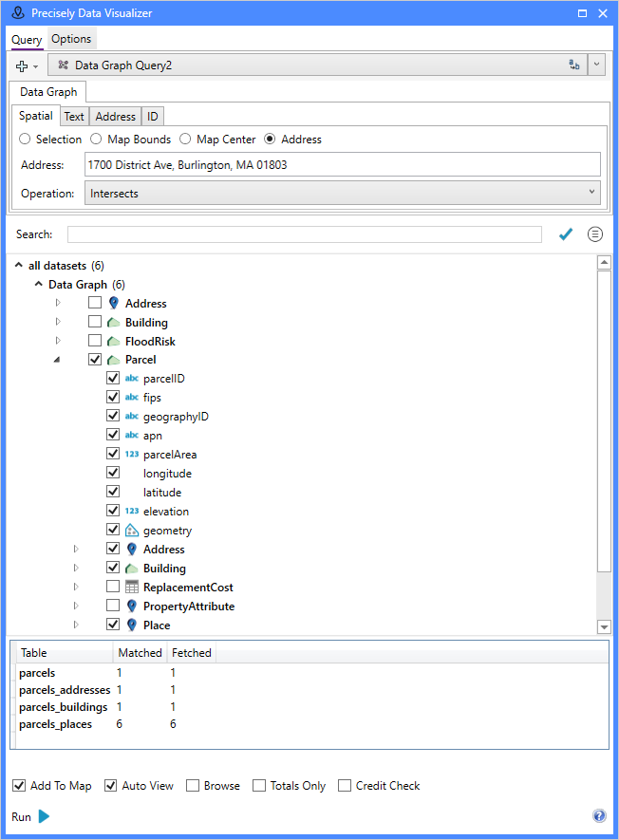Click the Fetched column header
This screenshot has width=619, height=840.
coord(192,652)
